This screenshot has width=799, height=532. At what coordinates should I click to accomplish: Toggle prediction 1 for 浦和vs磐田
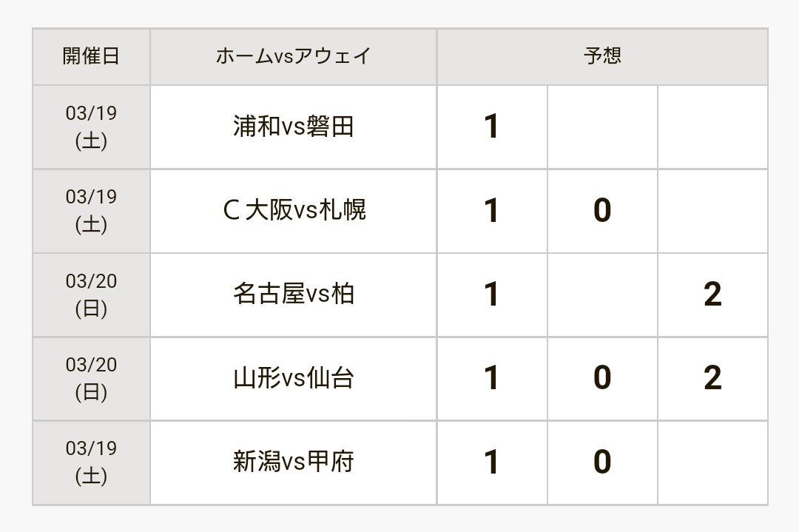pos(492,127)
